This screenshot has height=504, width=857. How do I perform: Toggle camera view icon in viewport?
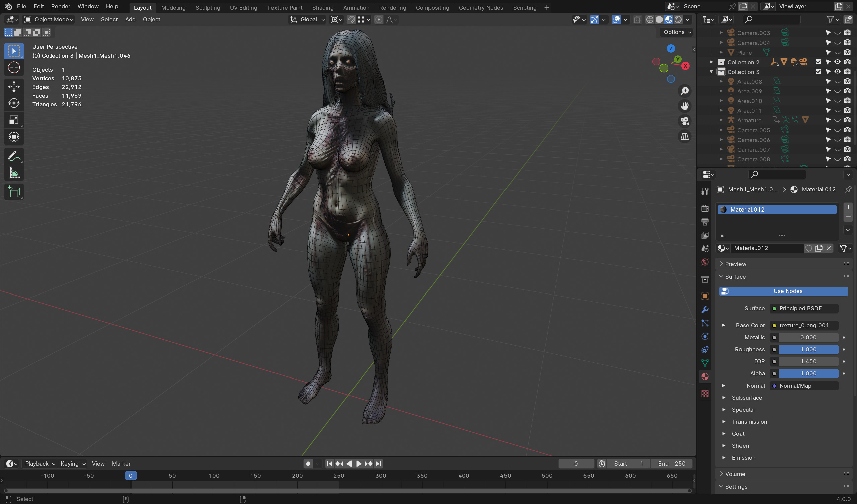pos(684,121)
